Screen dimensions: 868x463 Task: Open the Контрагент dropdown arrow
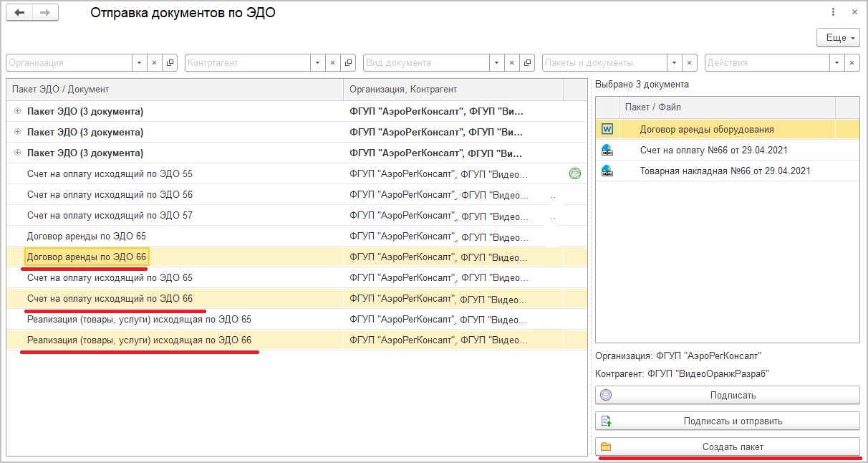pos(317,62)
